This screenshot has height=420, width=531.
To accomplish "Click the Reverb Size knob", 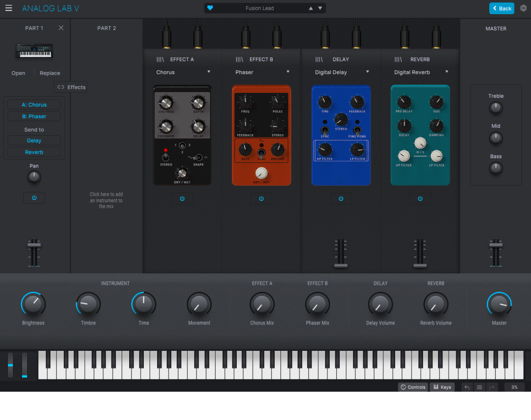I will pyautogui.click(x=436, y=102).
